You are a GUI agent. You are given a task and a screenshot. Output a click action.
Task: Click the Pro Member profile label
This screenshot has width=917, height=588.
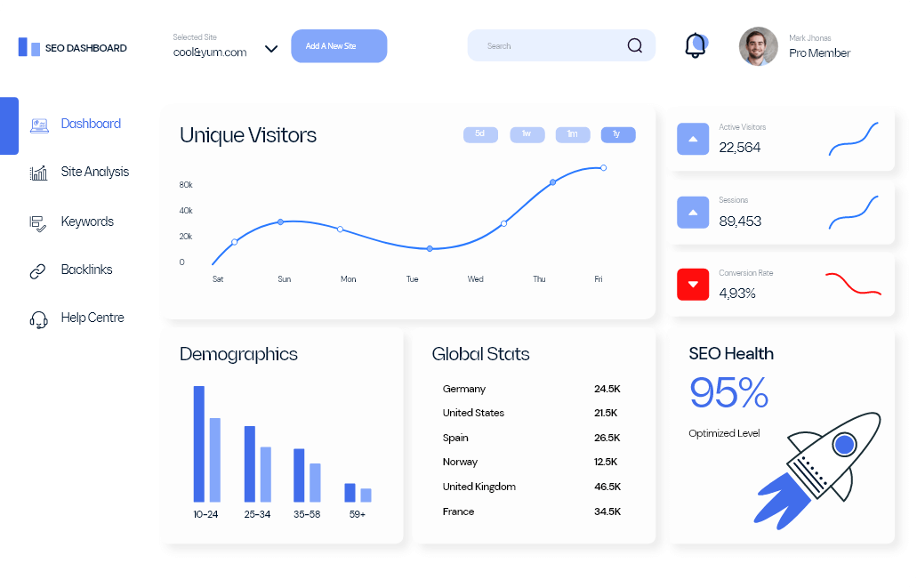tap(819, 53)
